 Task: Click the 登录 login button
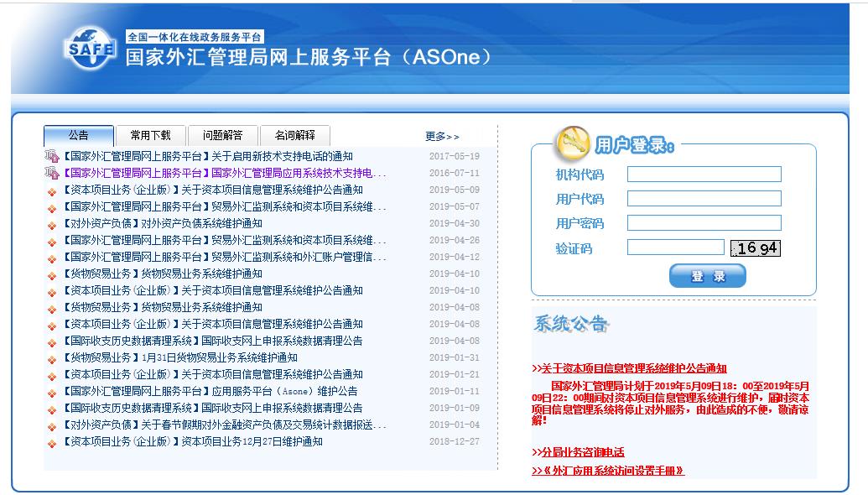click(x=709, y=275)
